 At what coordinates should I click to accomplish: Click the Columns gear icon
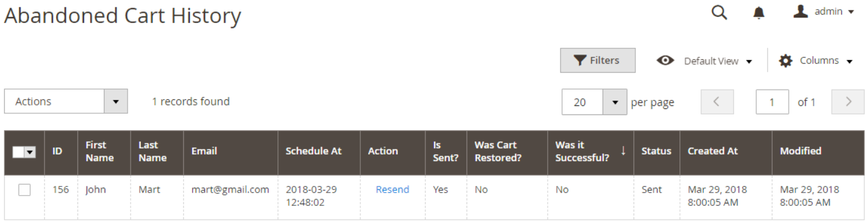click(785, 61)
